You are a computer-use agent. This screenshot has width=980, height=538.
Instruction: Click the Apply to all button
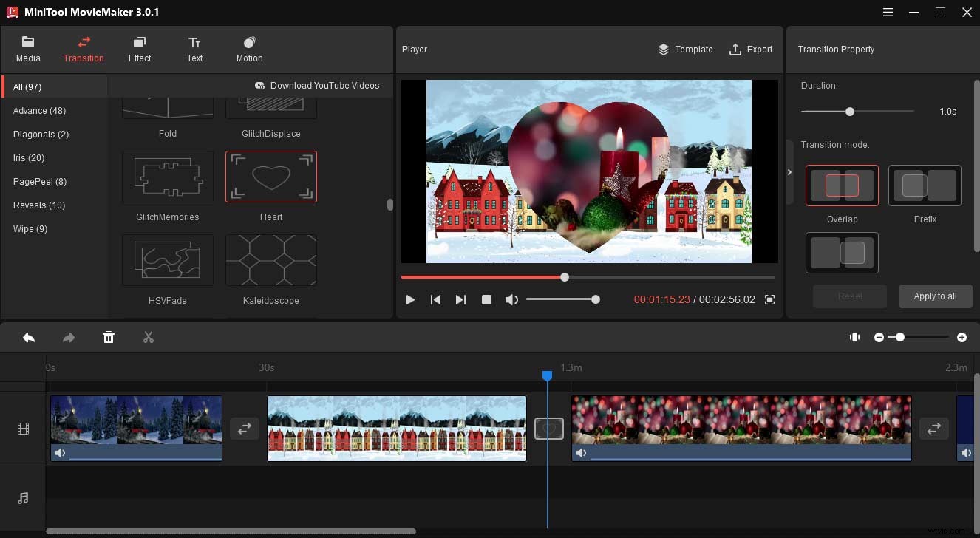point(935,296)
